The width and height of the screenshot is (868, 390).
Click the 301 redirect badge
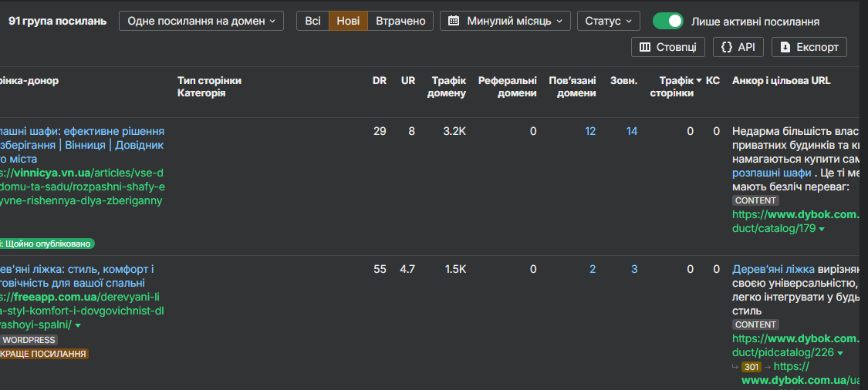tap(751, 367)
